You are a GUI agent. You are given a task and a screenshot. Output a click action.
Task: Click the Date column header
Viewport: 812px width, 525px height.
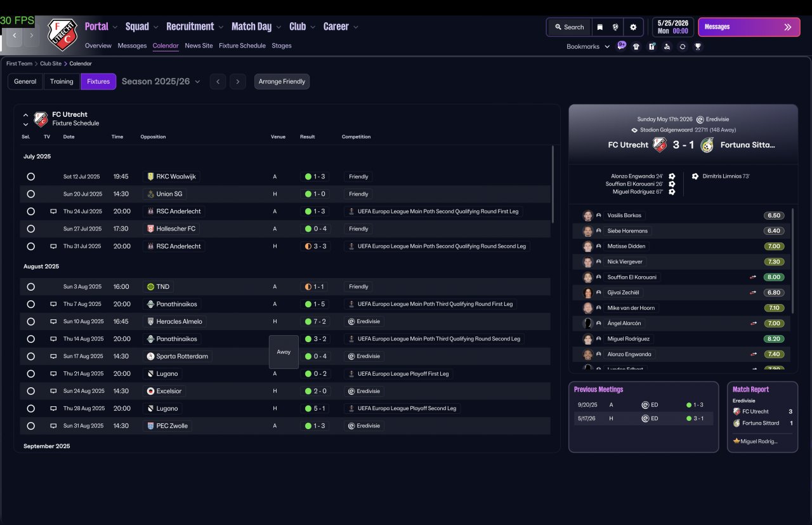(69, 136)
